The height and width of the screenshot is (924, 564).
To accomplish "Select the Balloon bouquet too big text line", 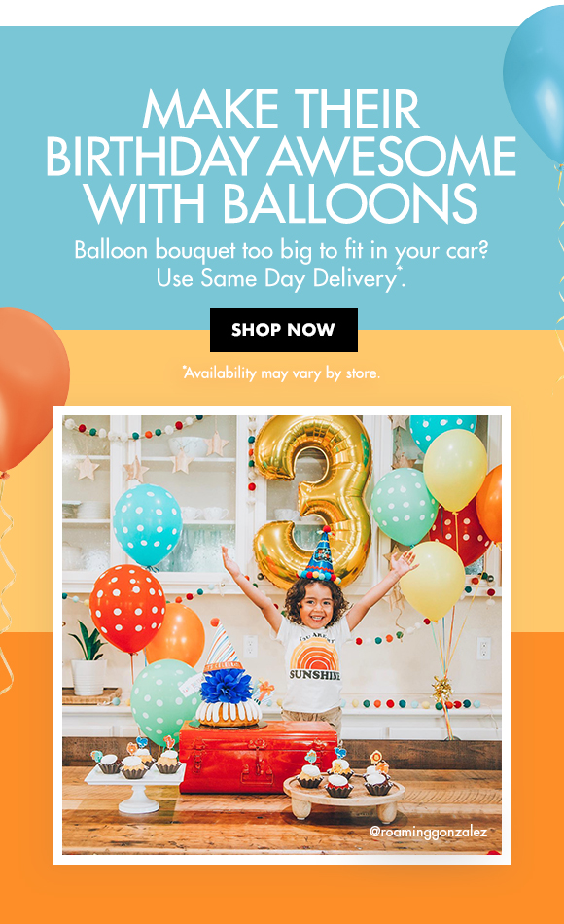I will 281,252.
